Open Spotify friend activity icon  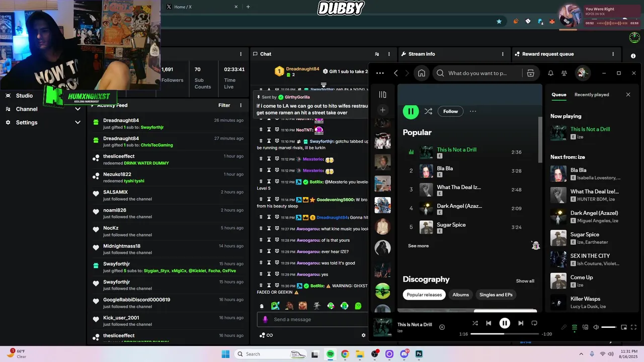pyautogui.click(x=564, y=73)
